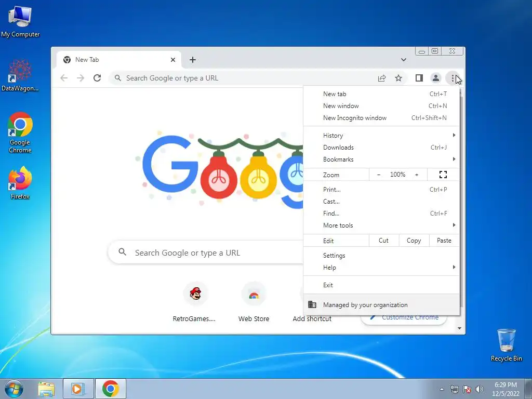The image size is (532, 399).
Task: Bookmark this tab with the star icon
Action: pyautogui.click(x=398, y=78)
